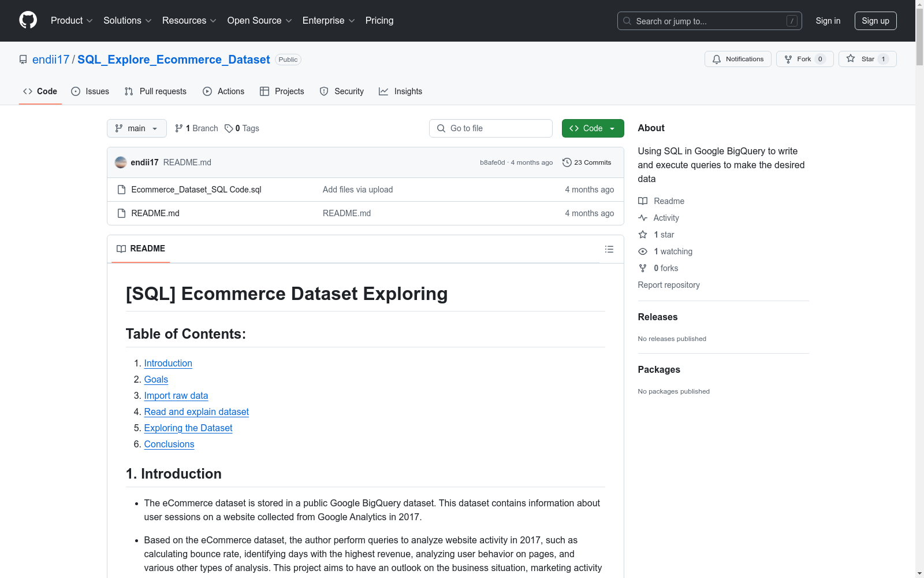Open the README outline list icon
The image size is (924, 578).
(x=609, y=249)
